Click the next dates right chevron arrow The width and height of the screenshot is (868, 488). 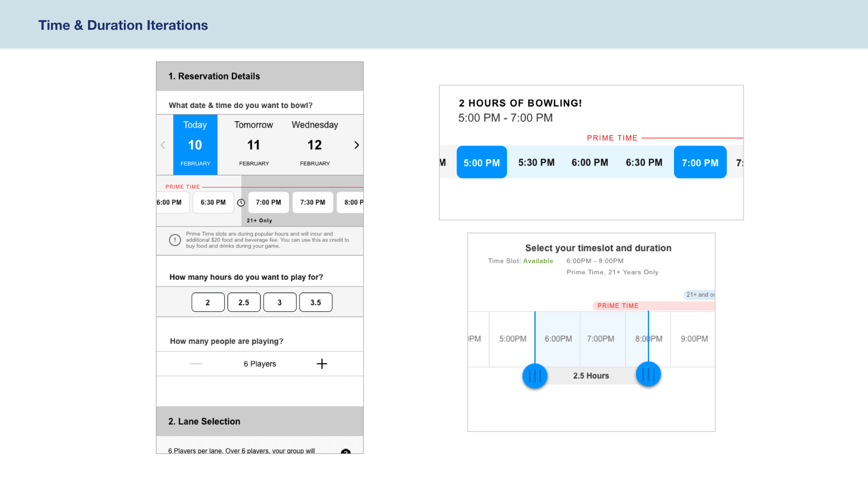tap(356, 145)
